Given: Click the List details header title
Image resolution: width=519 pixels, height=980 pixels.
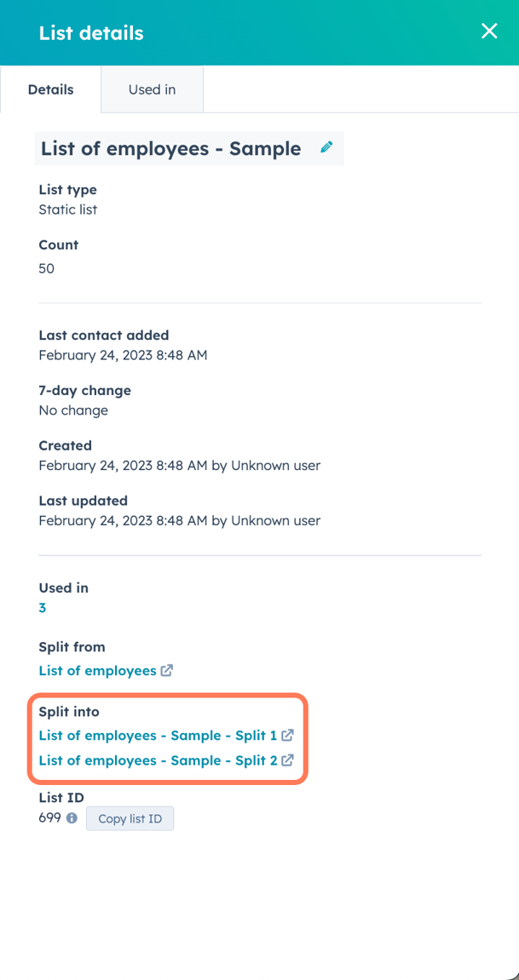Looking at the screenshot, I should point(91,33).
